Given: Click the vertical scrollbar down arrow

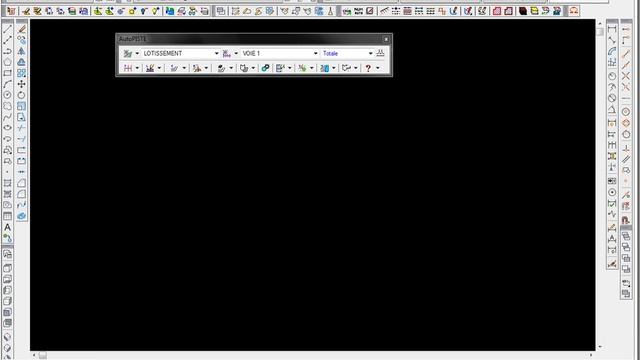Looking at the screenshot, I should pos(600,347).
